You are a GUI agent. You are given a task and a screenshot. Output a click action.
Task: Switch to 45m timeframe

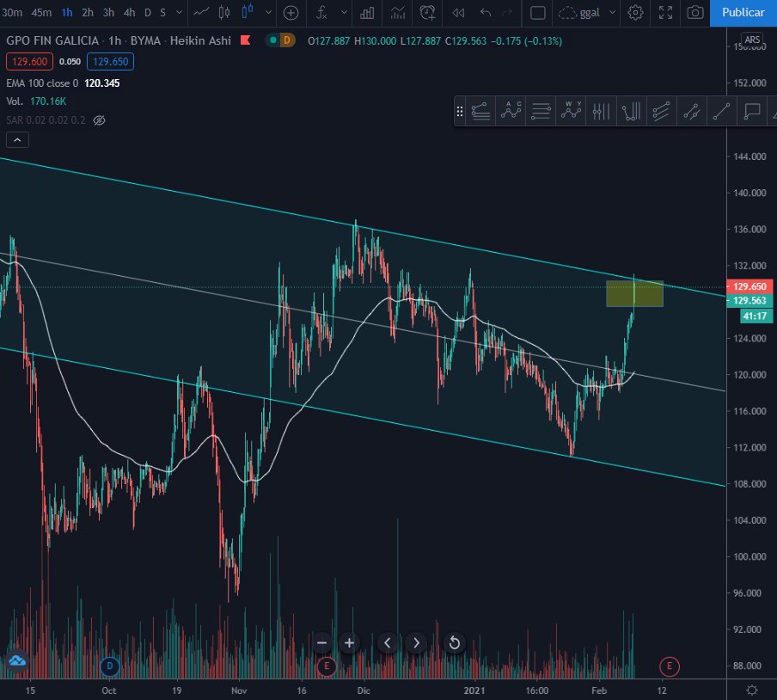point(41,12)
